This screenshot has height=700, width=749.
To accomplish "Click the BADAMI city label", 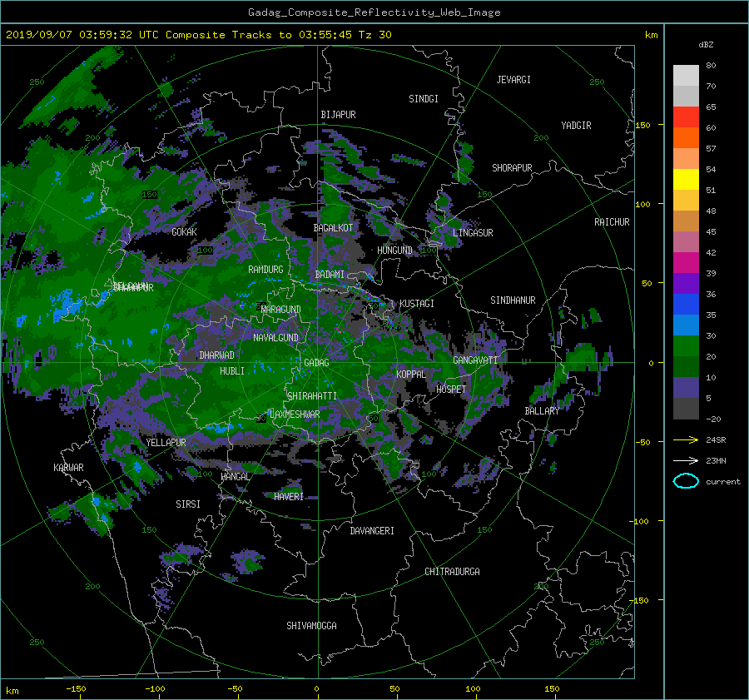I will pos(330,275).
